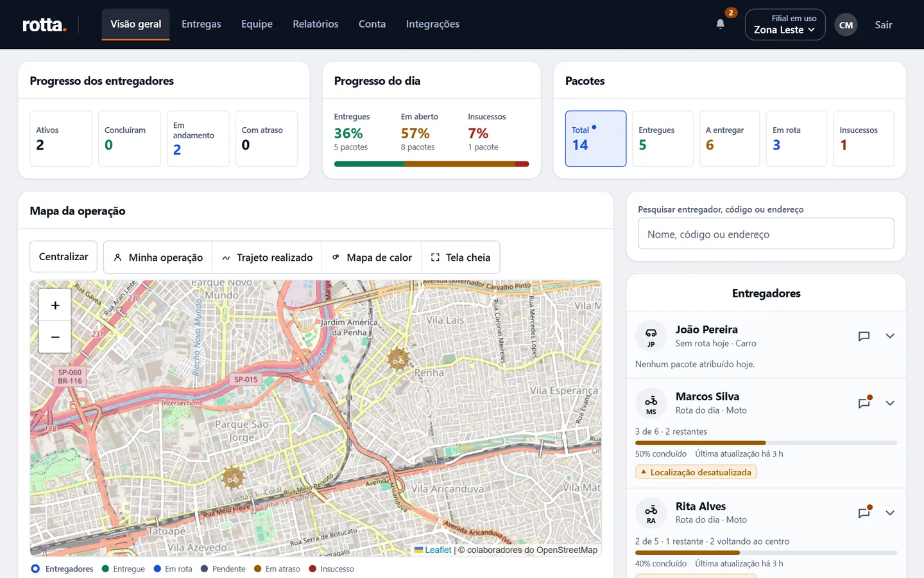Open the Conta tab
This screenshot has width=924, height=578.
[x=372, y=24]
